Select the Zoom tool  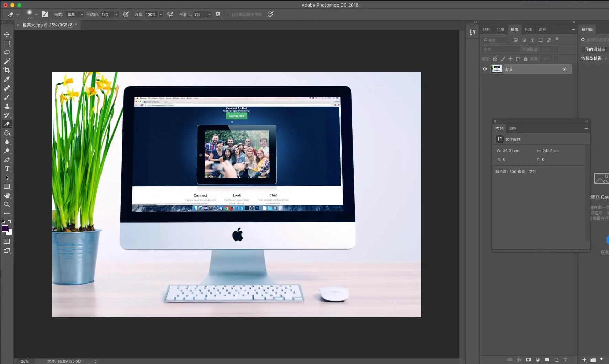tap(7, 204)
